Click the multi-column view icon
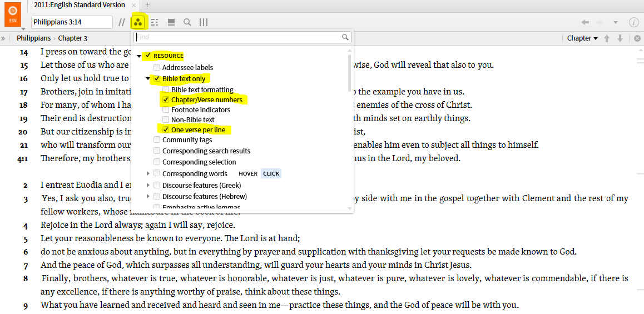Screen dimensions: 644x314 (204, 22)
